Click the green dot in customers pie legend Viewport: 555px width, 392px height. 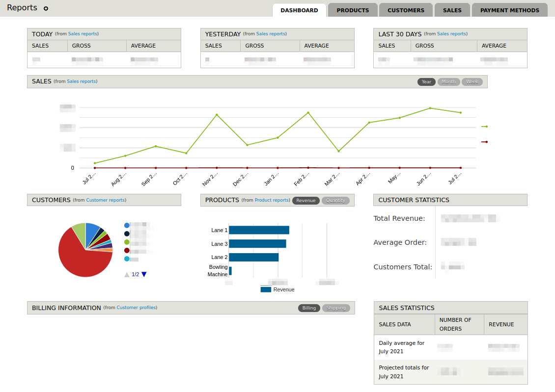point(127,242)
